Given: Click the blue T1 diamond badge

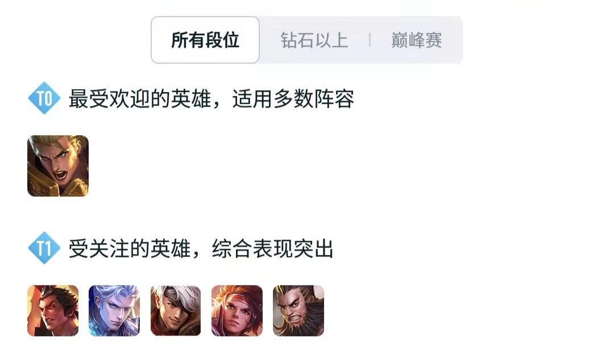Looking at the screenshot, I should pos(44,248).
